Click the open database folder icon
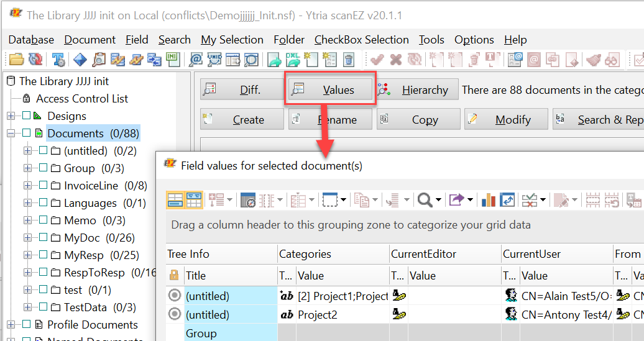Screen dimensions: 644x341 pyautogui.click(x=16, y=60)
